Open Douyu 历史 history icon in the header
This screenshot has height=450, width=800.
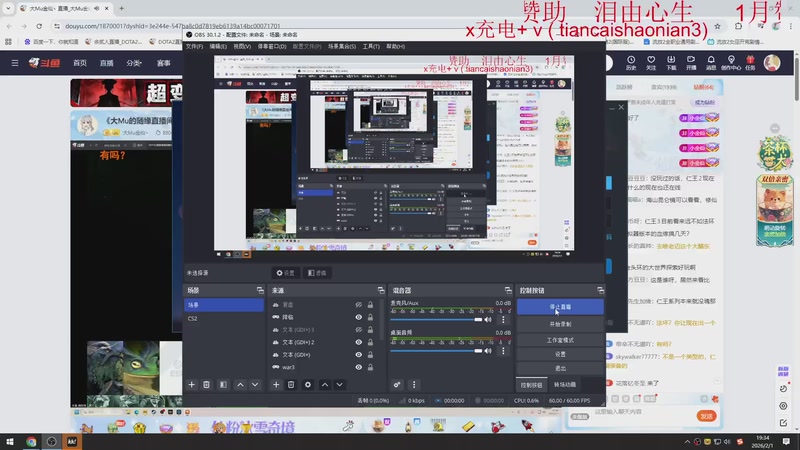coord(631,63)
